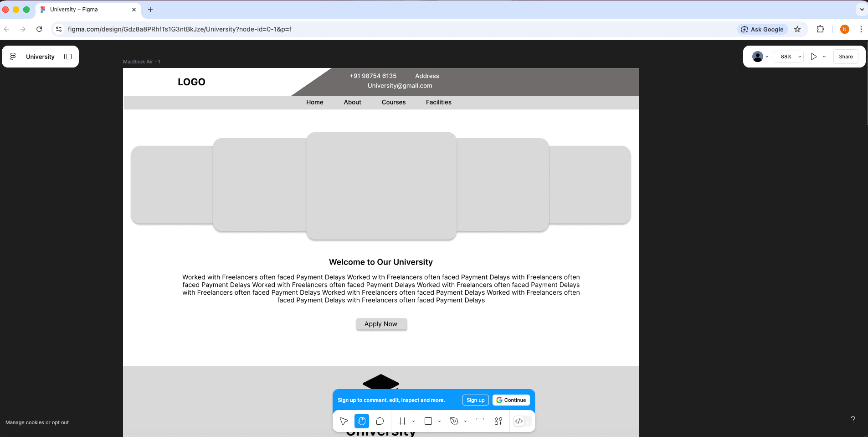
Task: Bookmark this tab star icon
Action: pyautogui.click(x=797, y=29)
